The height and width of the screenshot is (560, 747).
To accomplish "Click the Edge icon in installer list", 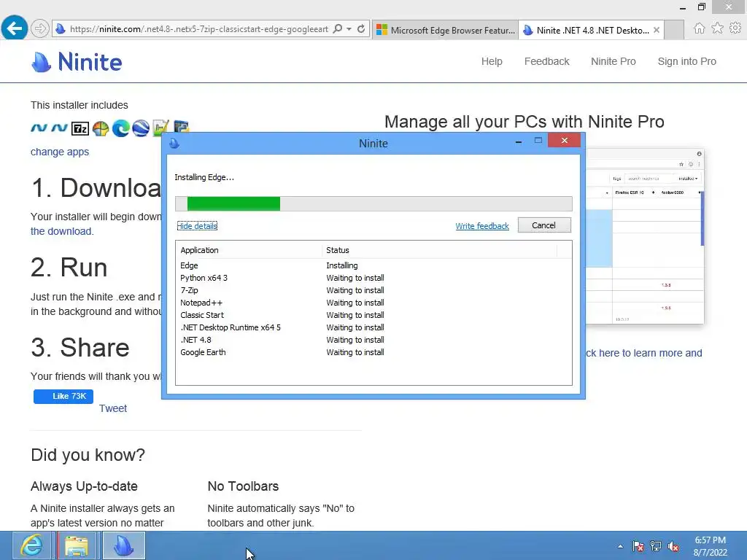I will click(x=120, y=128).
